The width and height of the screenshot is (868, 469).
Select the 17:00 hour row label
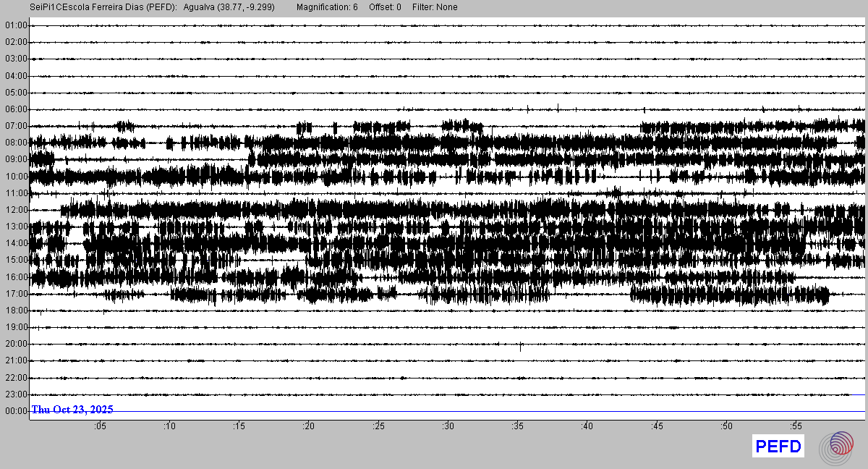[15, 294]
